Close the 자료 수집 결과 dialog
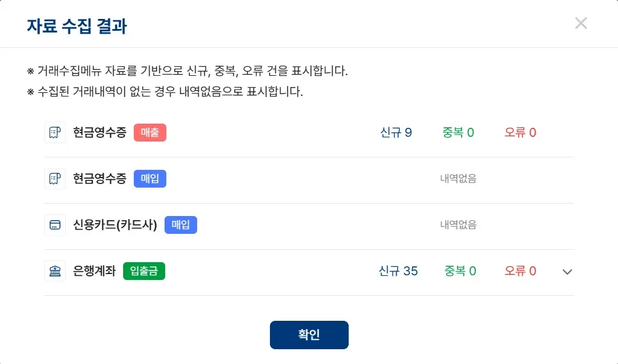618x364 pixels. click(x=581, y=23)
